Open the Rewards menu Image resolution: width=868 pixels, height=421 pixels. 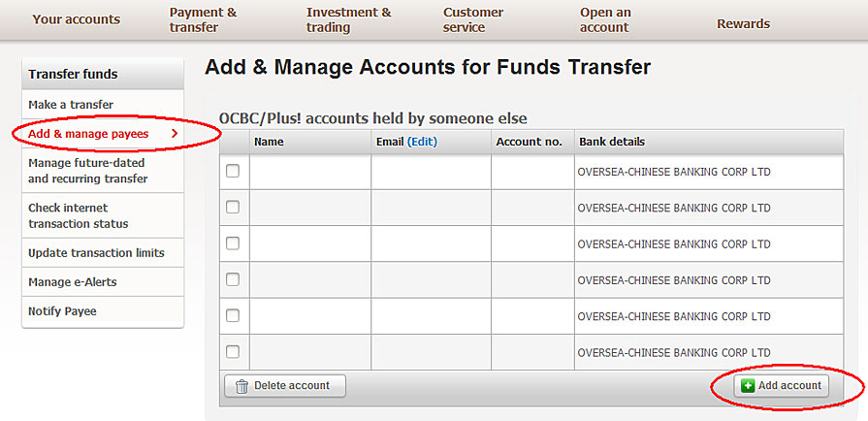point(743,23)
